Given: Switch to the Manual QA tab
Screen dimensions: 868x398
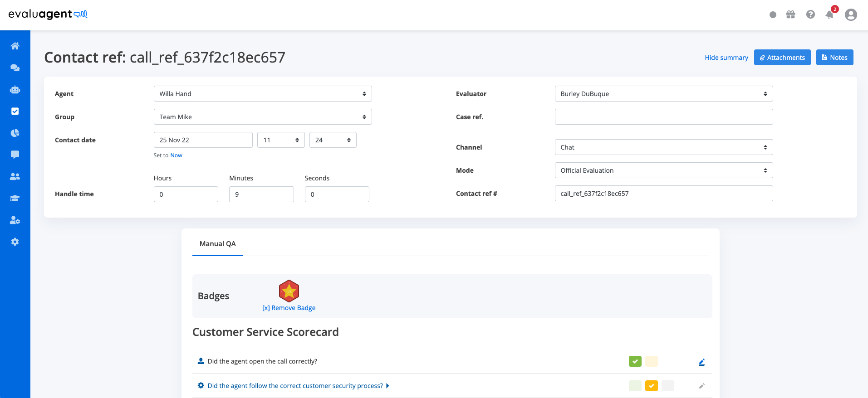Looking at the screenshot, I should click(x=218, y=244).
